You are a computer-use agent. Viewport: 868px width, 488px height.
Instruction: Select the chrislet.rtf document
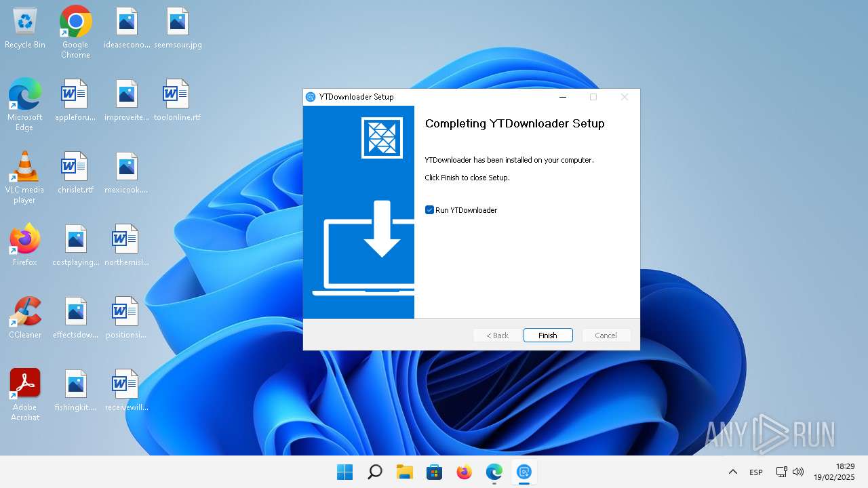coord(75,174)
